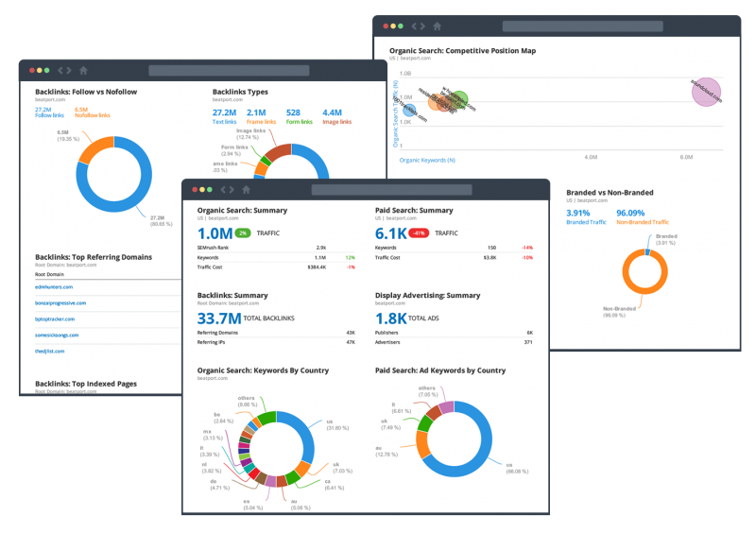This screenshot has height=533, width=756.
Task: Click the 4.4M Image links stat
Action: tap(337, 116)
